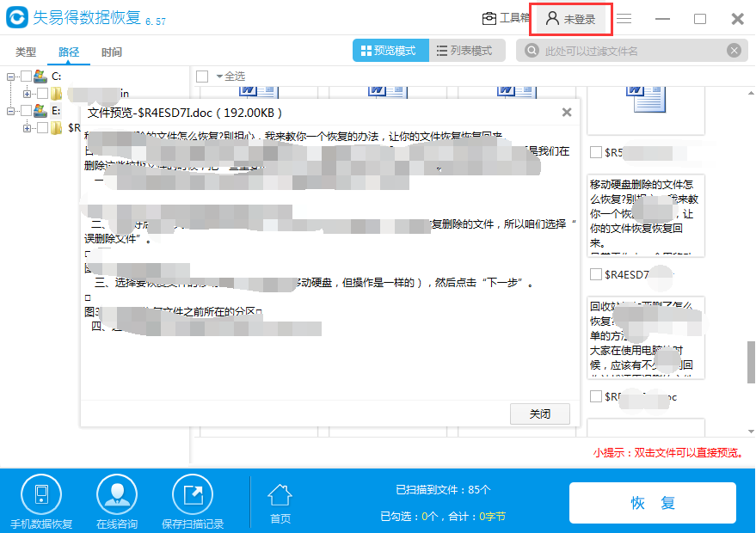Check the 全选 select-all checkbox
This screenshot has width=756, height=533.
click(x=202, y=76)
